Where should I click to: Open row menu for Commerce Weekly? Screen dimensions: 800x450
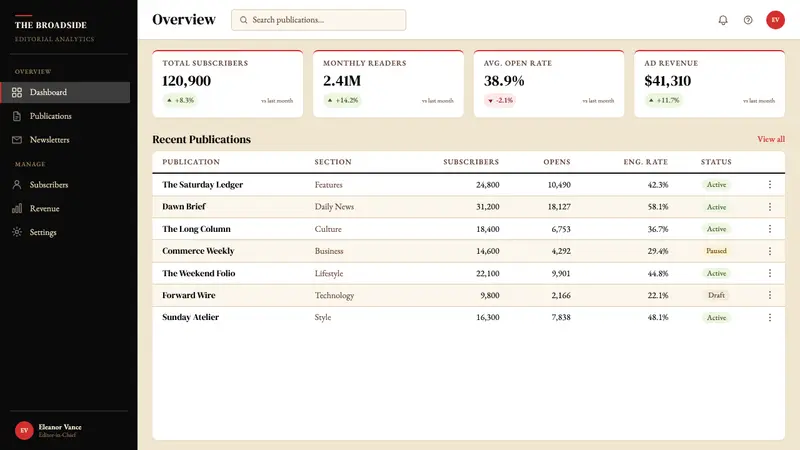770,251
